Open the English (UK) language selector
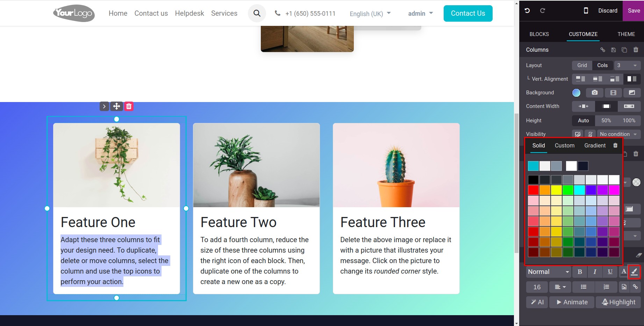The image size is (644, 326). click(370, 14)
